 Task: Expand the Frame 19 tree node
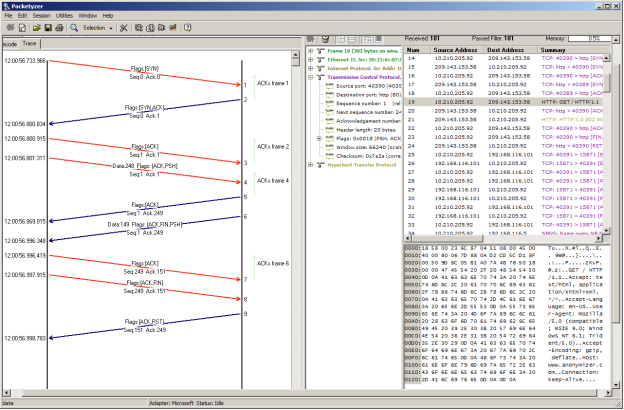310,50
